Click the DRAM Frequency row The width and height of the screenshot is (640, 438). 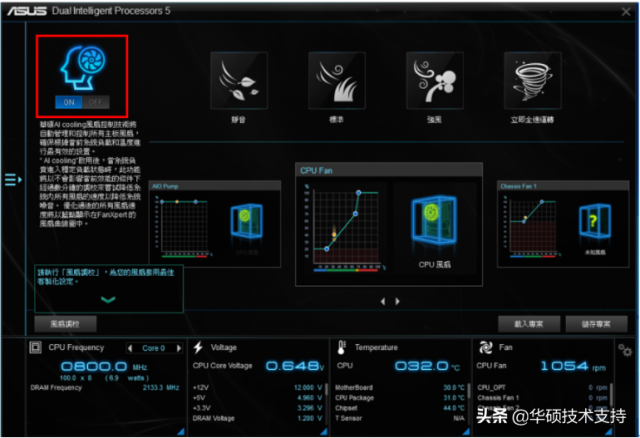tap(105, 387)
